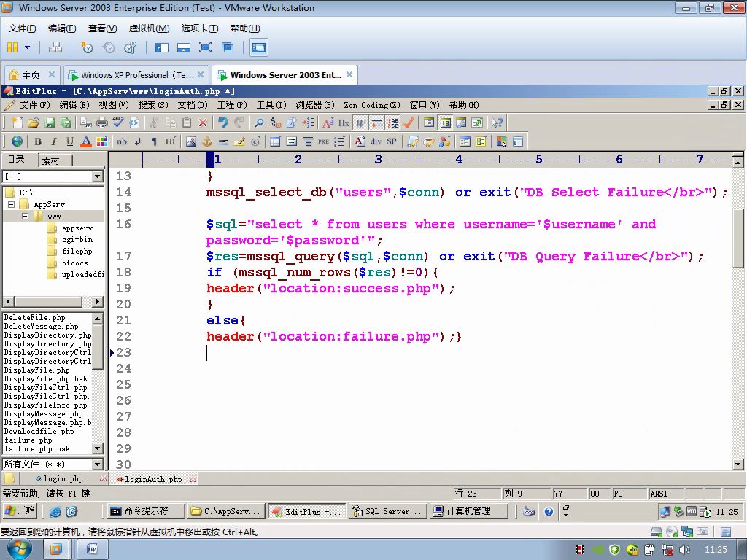747x560 pixels.
Task: Click the PRE tag icon
Action: (x=323, y=141)
